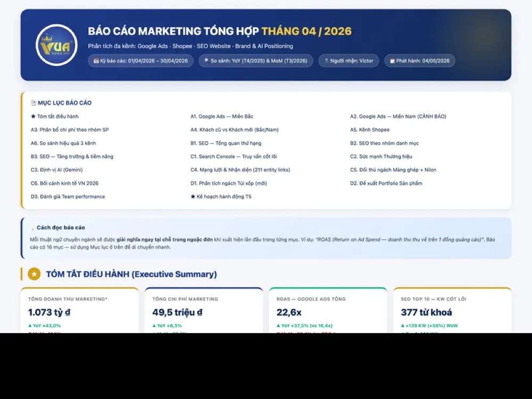Click the document icon beside Mục lục báo cáo
This screenshot has width=532, height=399.
tap(33, 103)
